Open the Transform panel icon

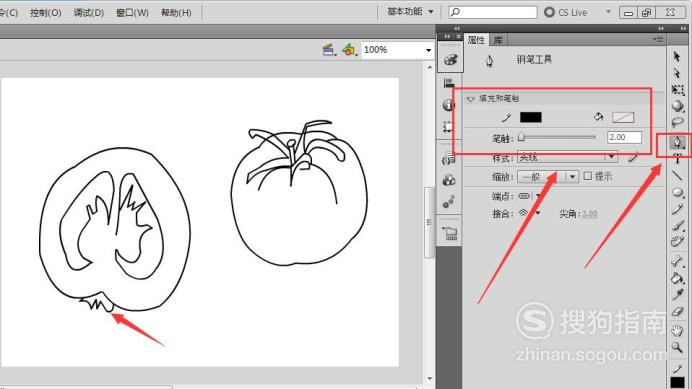449,127
